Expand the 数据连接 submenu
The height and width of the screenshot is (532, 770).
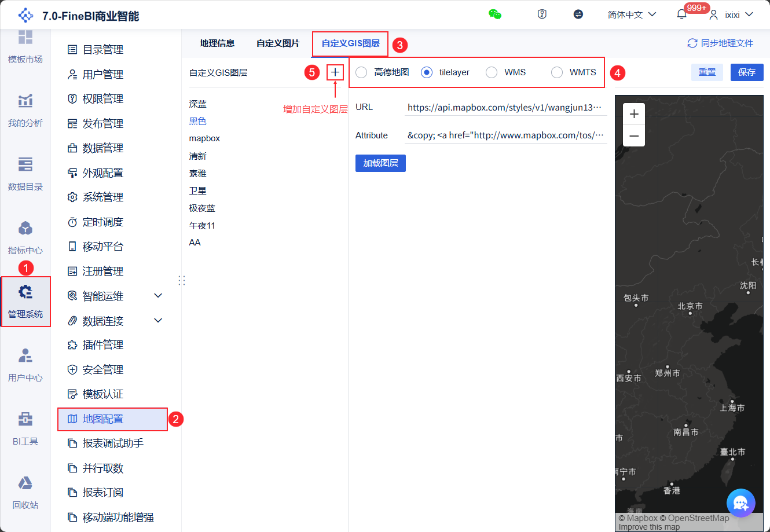point(158,321)
